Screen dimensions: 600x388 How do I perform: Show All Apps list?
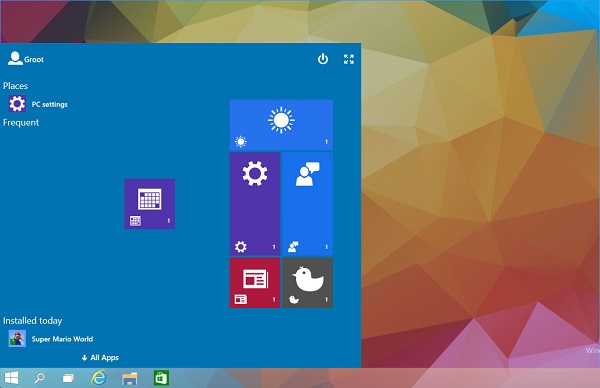point(100,357)
